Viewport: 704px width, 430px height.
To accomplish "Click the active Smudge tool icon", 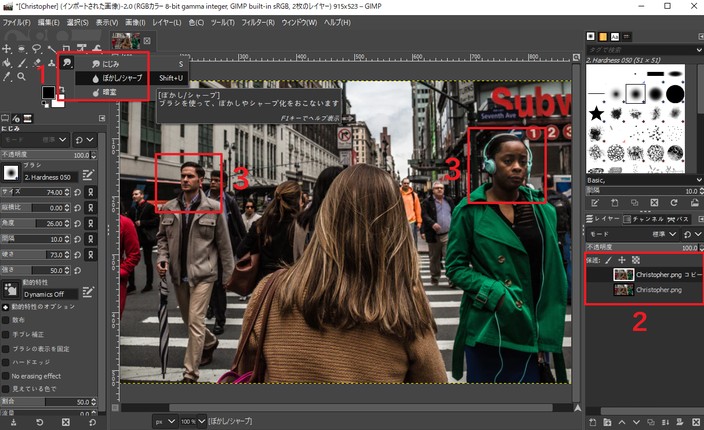I will (x=67, y=63).
